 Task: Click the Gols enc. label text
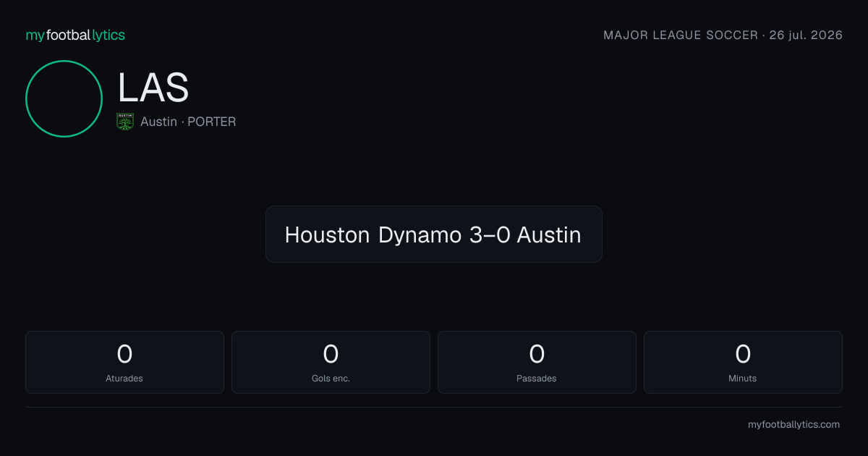(331, 379)
